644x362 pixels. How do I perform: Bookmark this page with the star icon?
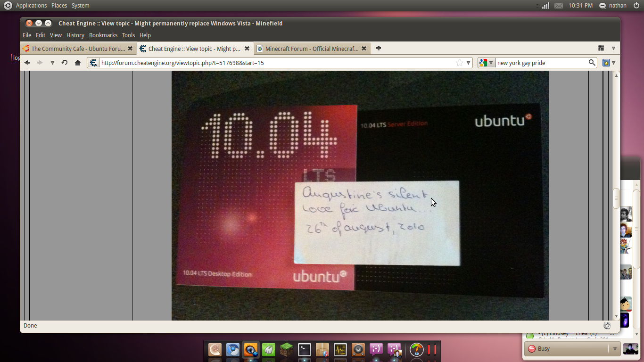tap(460, 63)
